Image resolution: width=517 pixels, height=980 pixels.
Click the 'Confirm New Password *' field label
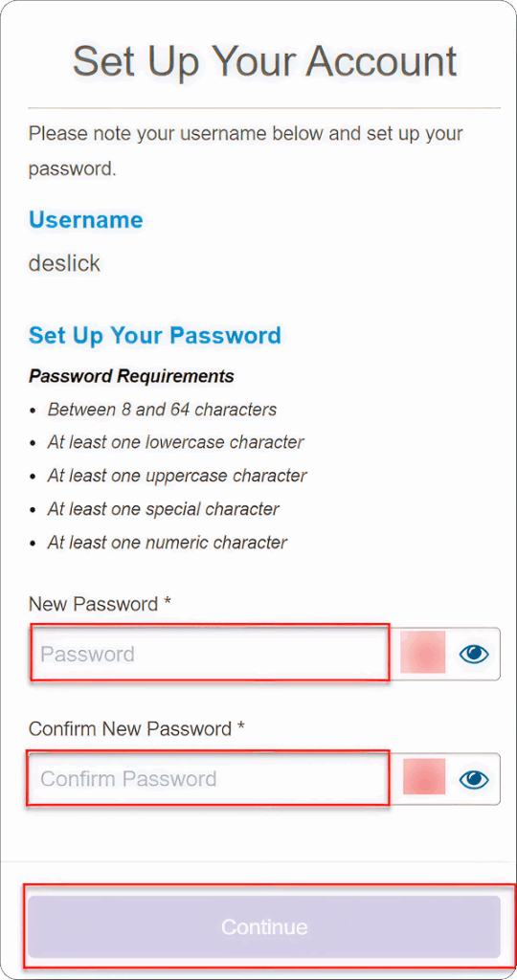tap(137, 728)
